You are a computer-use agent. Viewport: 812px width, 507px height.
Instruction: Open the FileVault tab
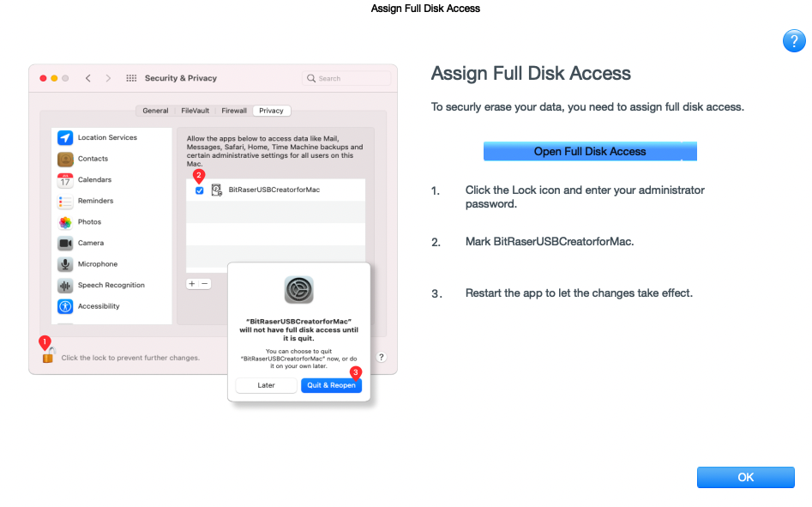coord(195,111)
